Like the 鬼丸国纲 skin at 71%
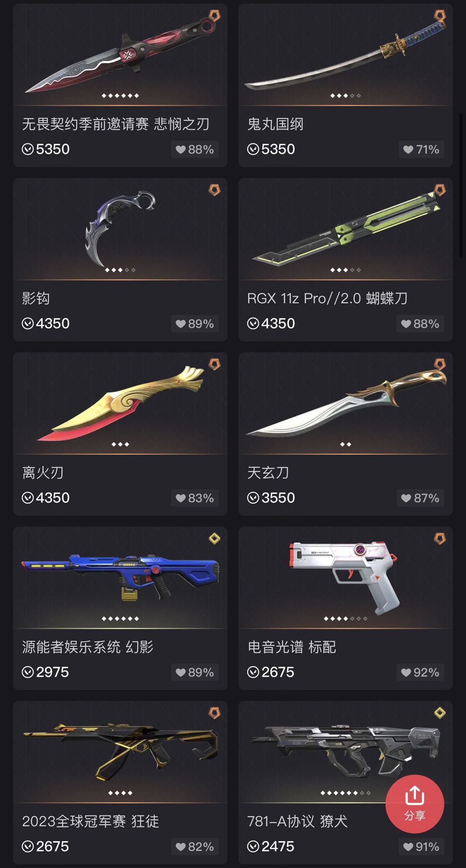 point(421,149)
